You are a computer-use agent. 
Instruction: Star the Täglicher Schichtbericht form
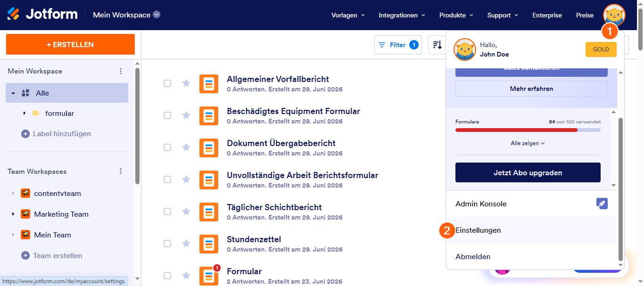click(x=186, y=212)
